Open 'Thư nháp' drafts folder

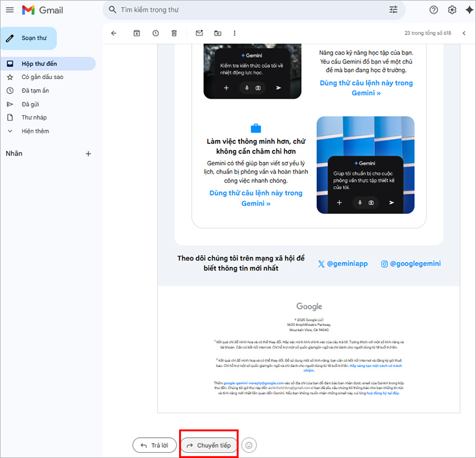[x=34, y=117]
